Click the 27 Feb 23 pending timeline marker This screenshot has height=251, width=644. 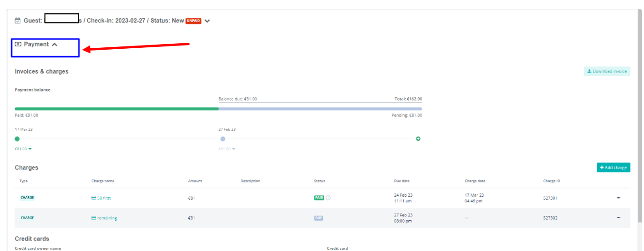(223, 139)
